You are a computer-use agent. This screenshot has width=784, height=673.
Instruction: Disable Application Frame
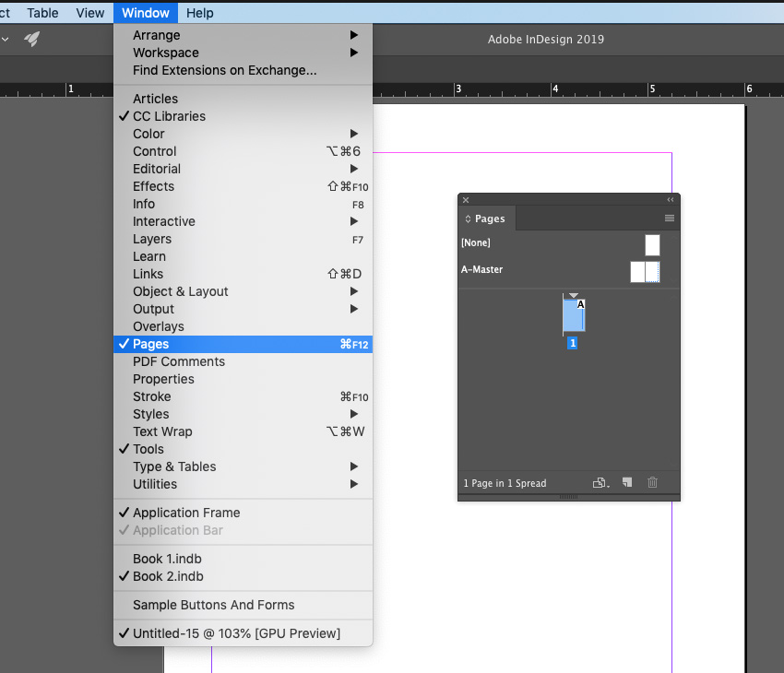click(x=185, y=513)
